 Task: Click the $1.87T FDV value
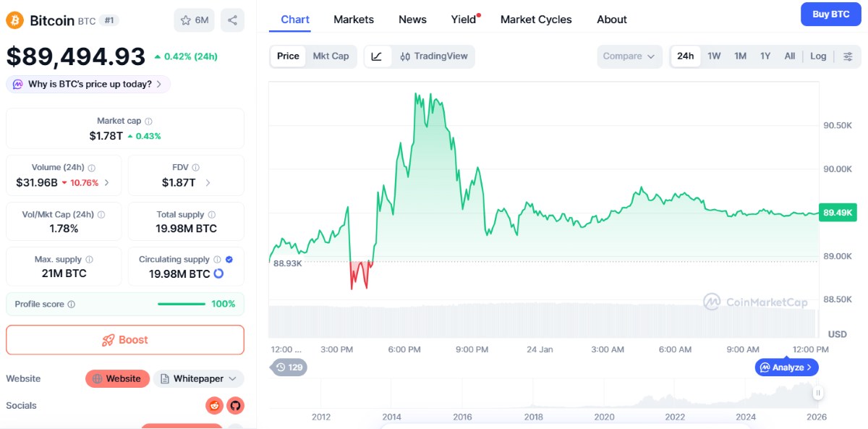179,183
